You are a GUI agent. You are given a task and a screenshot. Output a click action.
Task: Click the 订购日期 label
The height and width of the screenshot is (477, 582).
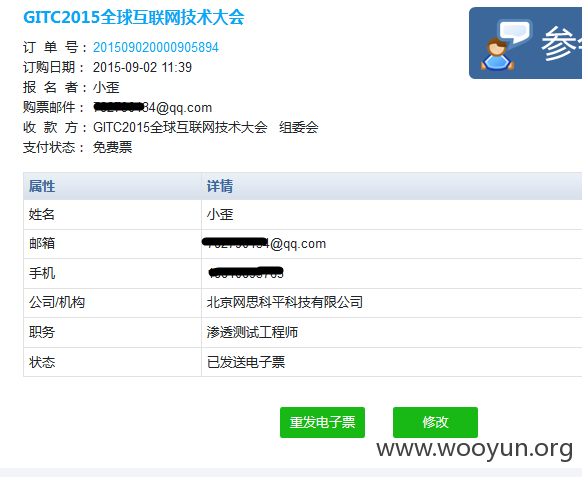(55, 68)
